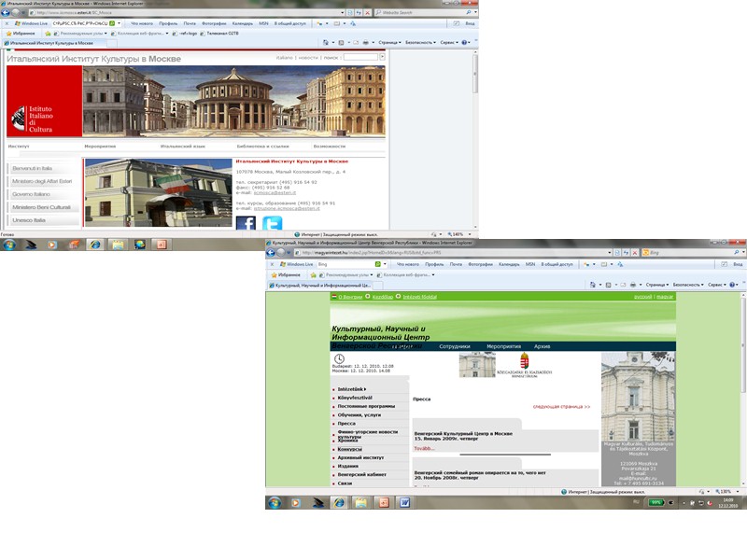Click search magnifier in Italian Institute window
The height and width of the screenshot is (560, 747).
[x=469, y=13]
